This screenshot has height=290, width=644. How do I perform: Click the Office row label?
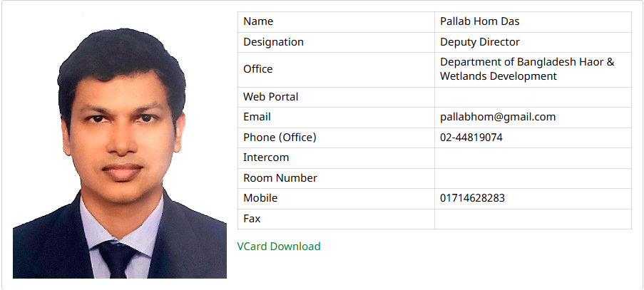point(258,69)
